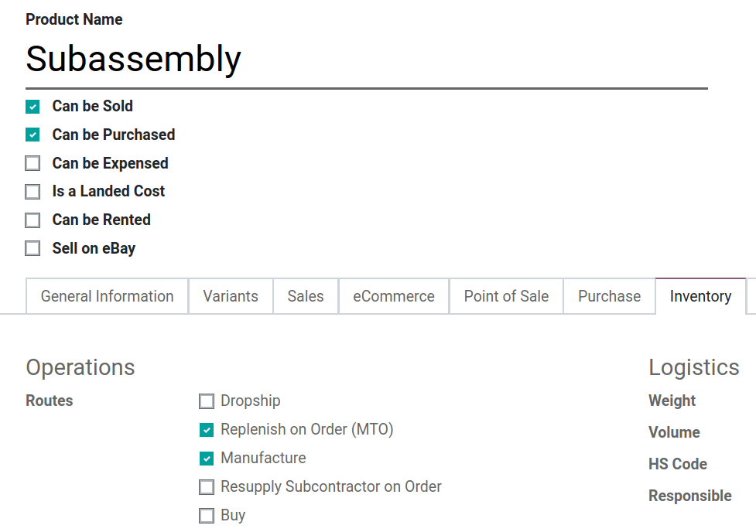Enable the Sell on eBay checkbox

tap(32, 249)
